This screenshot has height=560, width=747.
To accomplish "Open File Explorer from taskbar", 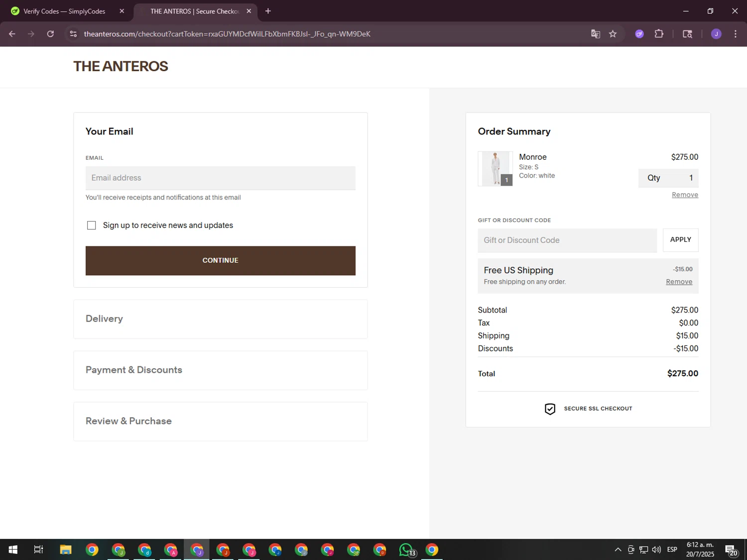I will click(x=66, y=550).
